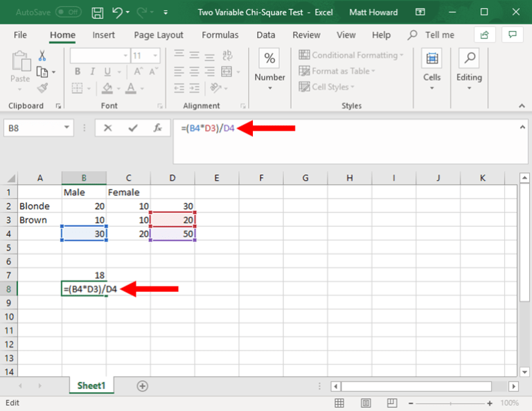Screen dimensions: 532x411
Task: Switch to Page Break Preview icon
Action: point(392,403)
